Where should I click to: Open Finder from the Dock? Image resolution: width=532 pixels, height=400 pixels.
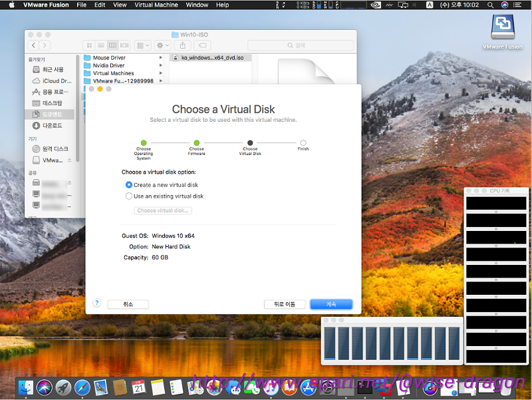point(26,387)
